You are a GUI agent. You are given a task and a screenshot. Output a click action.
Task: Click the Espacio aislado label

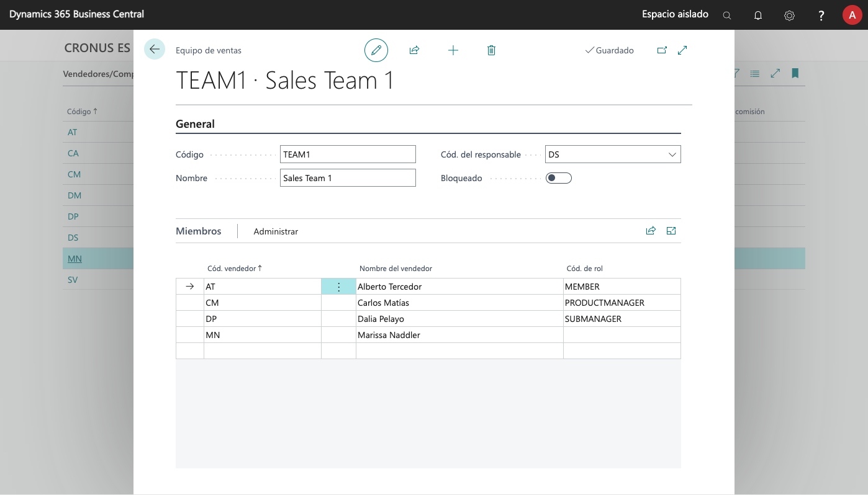coord(675,14)
